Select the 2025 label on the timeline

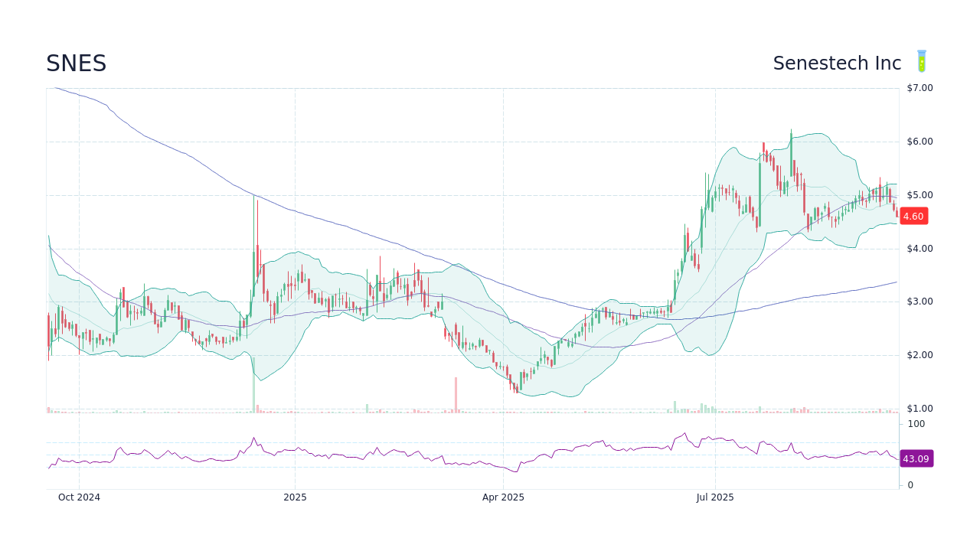click(x=296, y=497)
